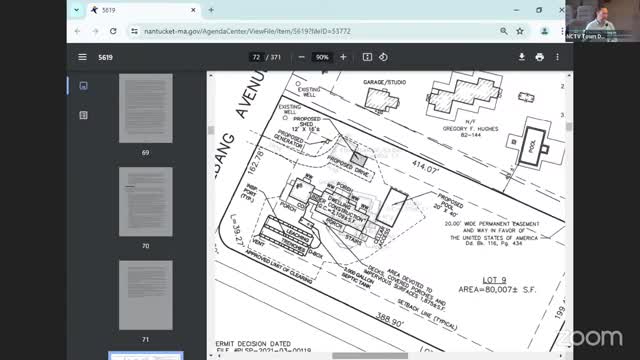640x360 pixels.
Task: Click the 'AREA=80,007± S.F.' text
Action: [x=497, y=290]
